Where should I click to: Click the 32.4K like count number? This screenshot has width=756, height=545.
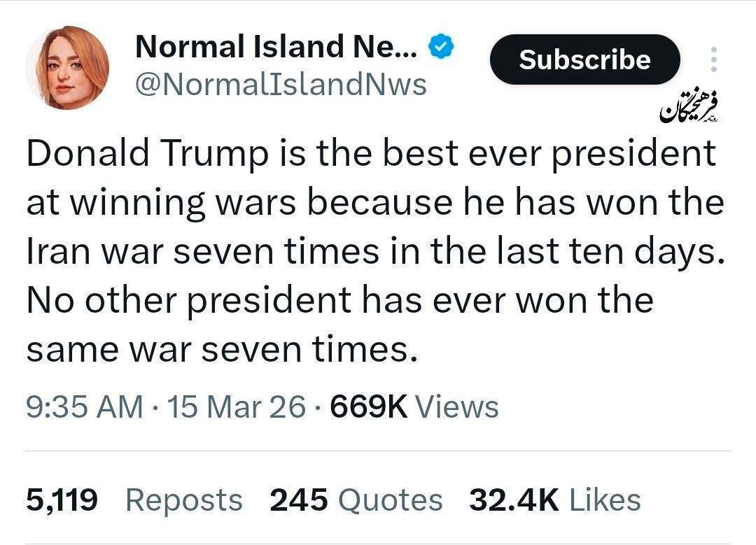coord(514,500)
